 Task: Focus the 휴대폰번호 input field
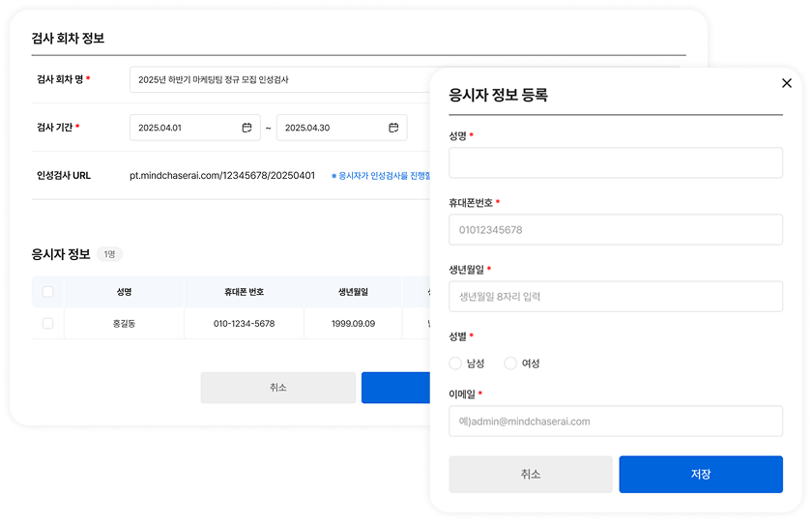pyautogui.click(x=615, y=230)
